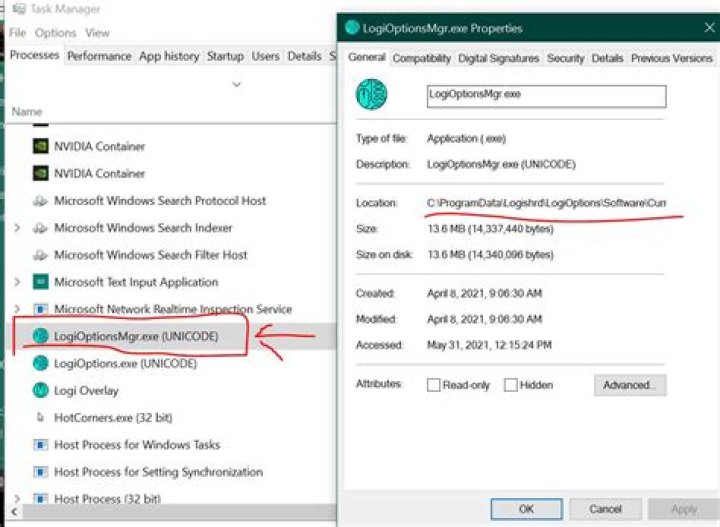
Task: Click OK in the Properties dialog
Action: [x=526, y=509]
